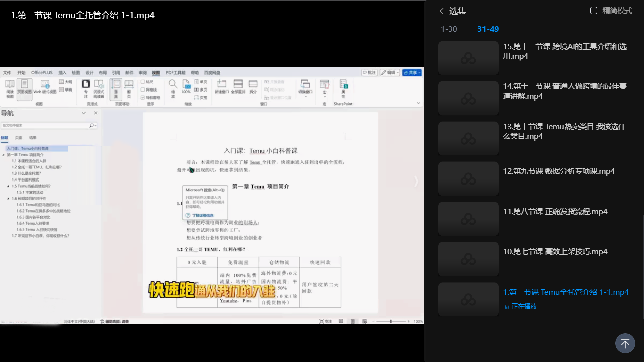The width and height of the screenshot is (644, 362).
Task: Click the Reading View icon in the ribbon
Action: pyautogui.click(x=10, y=87)
